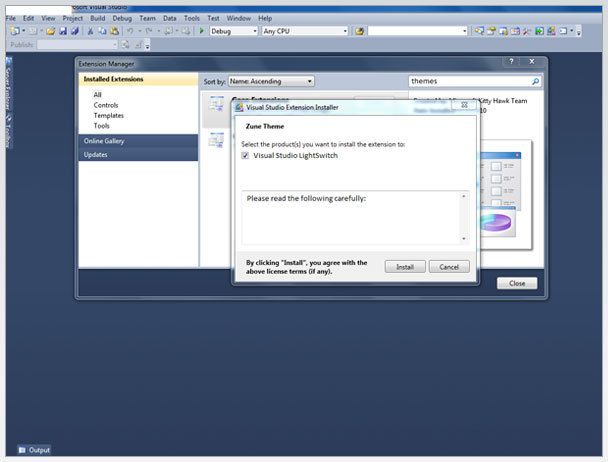
Task: Click the Close button in Extension Manager
Action: click(x=517, y=283)
